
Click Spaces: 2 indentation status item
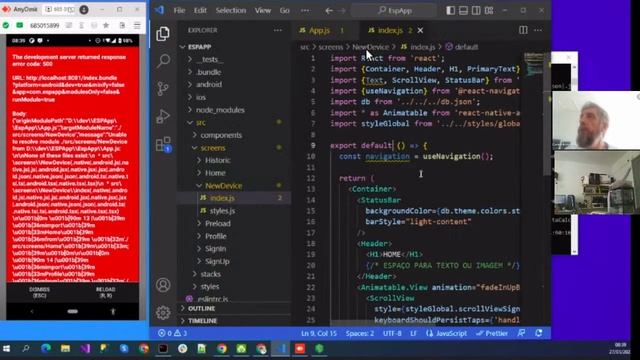tap(360, 333)
